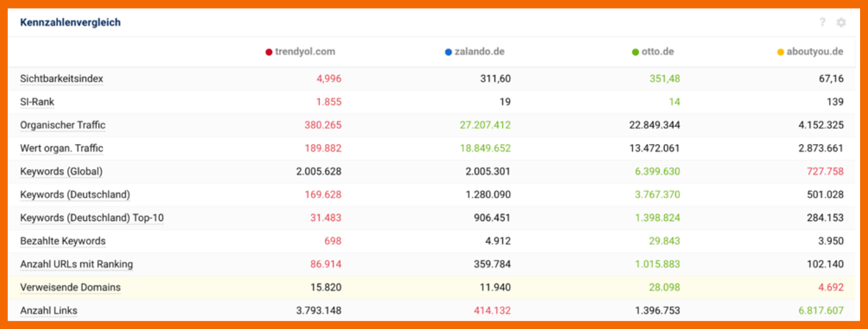This screenshot has height=329, width=868.
Task: Click the yellow dot beside aboutyou.de
Action: [781, 52]
